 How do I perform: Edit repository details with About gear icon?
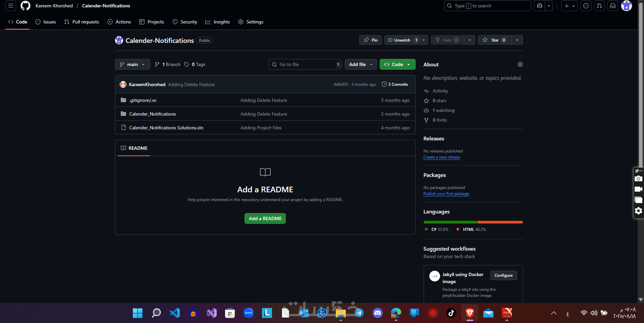520,64
